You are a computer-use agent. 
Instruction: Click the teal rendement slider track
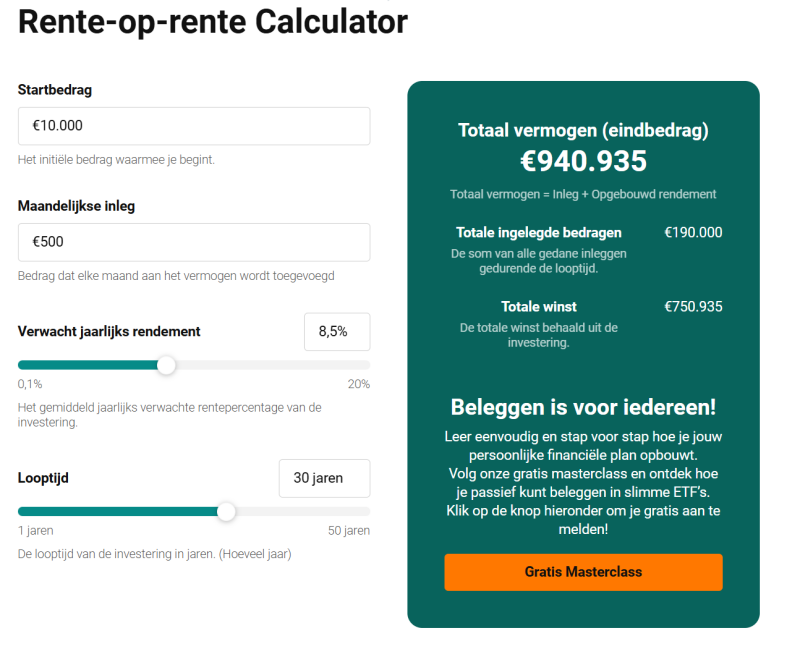coord(90,365)
